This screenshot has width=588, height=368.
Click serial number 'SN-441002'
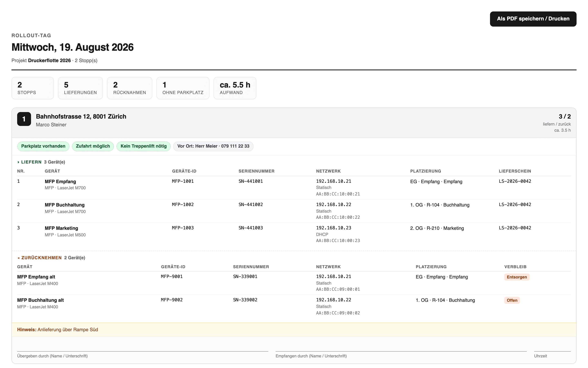(x=251, y=205)
